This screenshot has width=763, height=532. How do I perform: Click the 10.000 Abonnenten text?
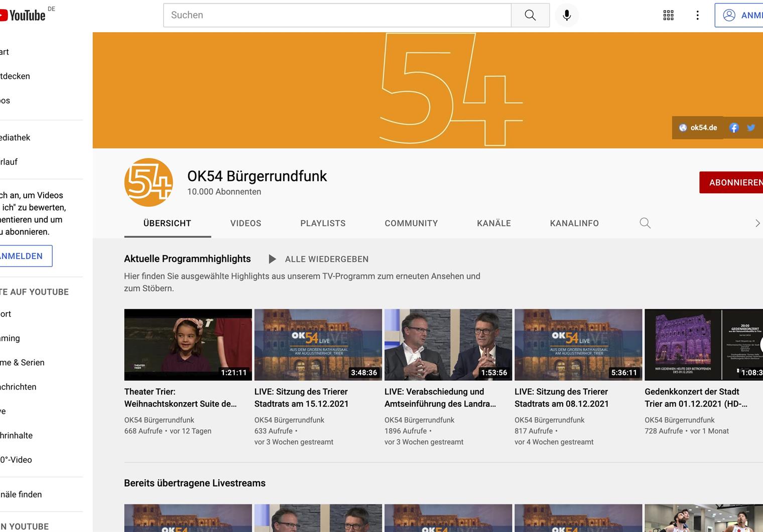(224, 192)
